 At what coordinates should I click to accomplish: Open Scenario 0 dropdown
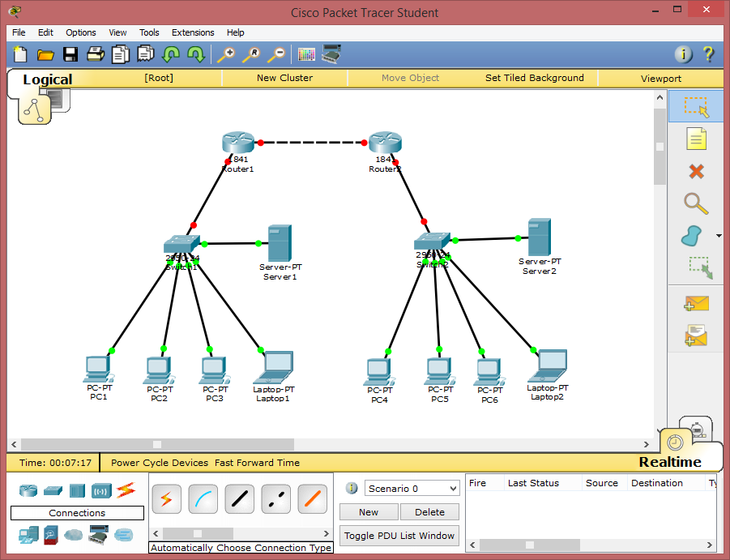point(412,489)
